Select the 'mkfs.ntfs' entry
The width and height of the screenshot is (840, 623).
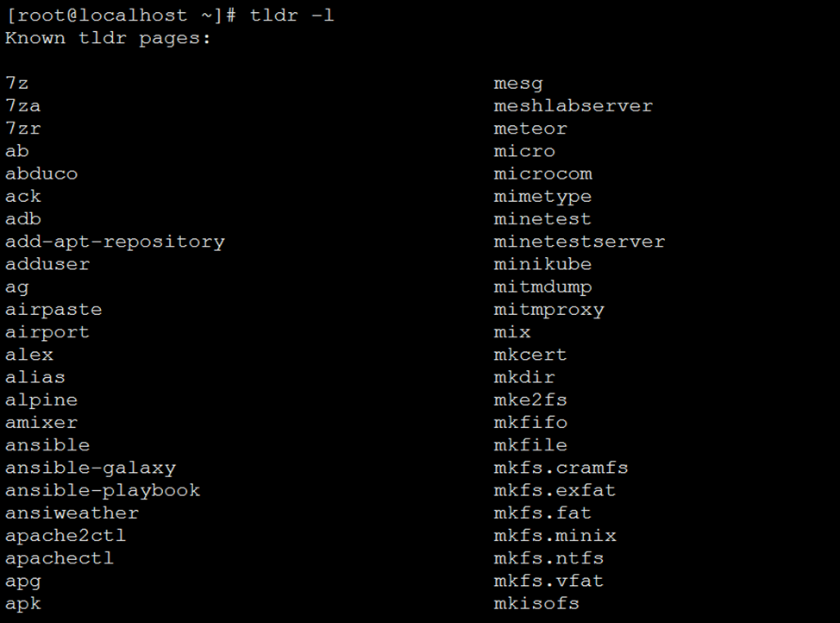pos(549,558)
